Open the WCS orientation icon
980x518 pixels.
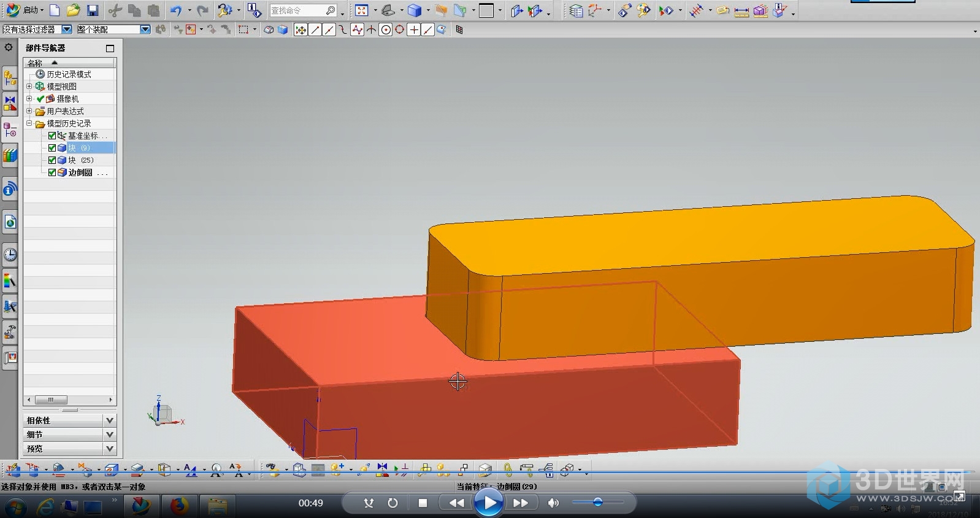tap(594, 10)
